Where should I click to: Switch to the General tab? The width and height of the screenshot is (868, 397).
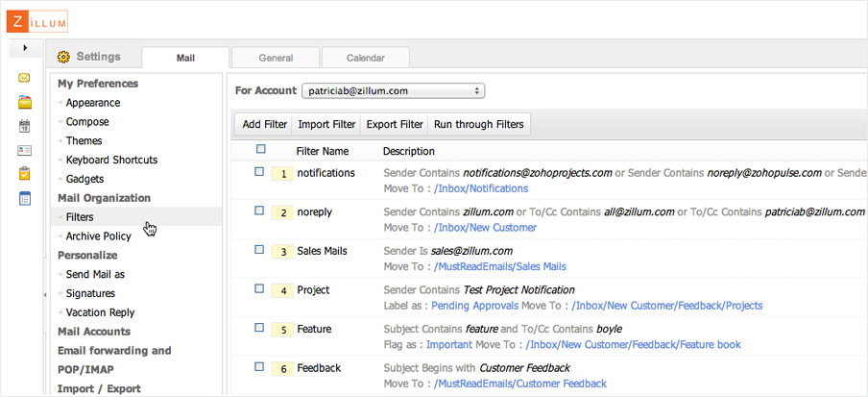(x=276, y=58)
